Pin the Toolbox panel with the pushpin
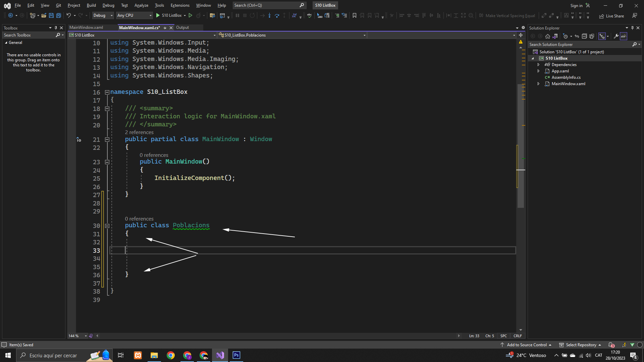The width and height of the screenshot is (644, 362). tap(56, 28)
